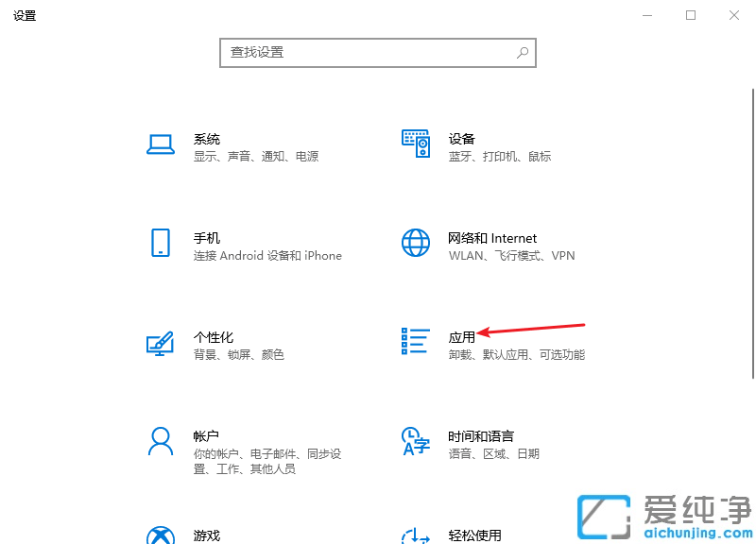Open the 应用 (Apps) list icon

[414, 343]
